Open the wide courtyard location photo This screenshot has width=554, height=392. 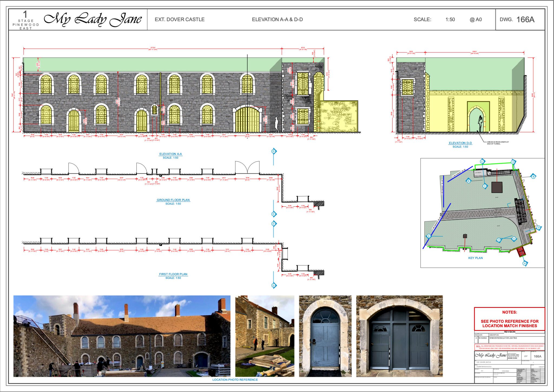[x=122, y=336]
